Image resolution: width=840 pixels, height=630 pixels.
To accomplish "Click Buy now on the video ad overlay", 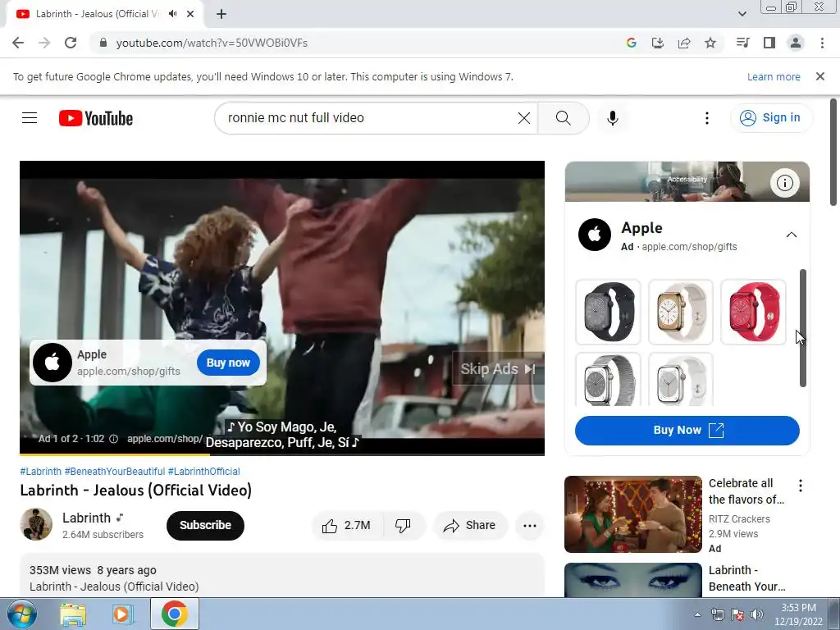I will coord(228,363).
